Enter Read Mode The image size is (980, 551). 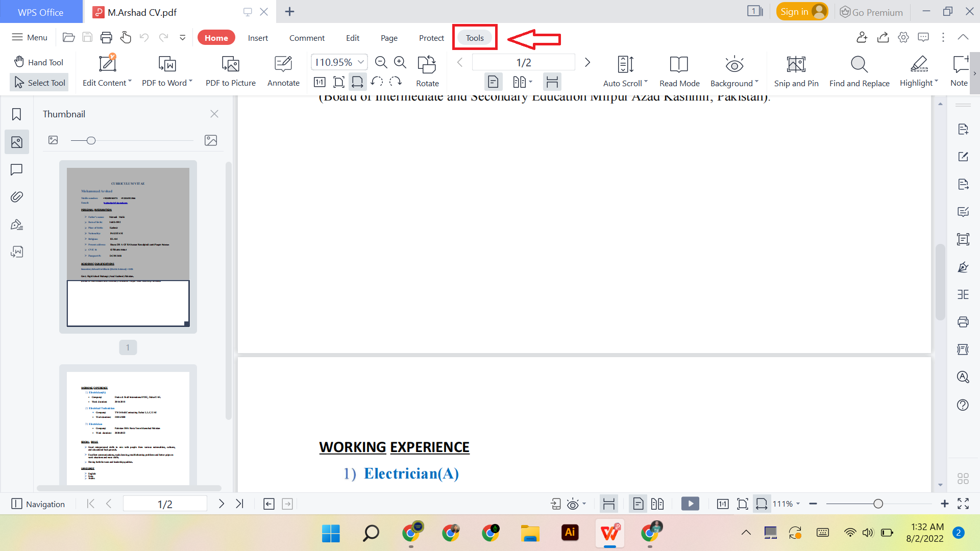(679, 70)
